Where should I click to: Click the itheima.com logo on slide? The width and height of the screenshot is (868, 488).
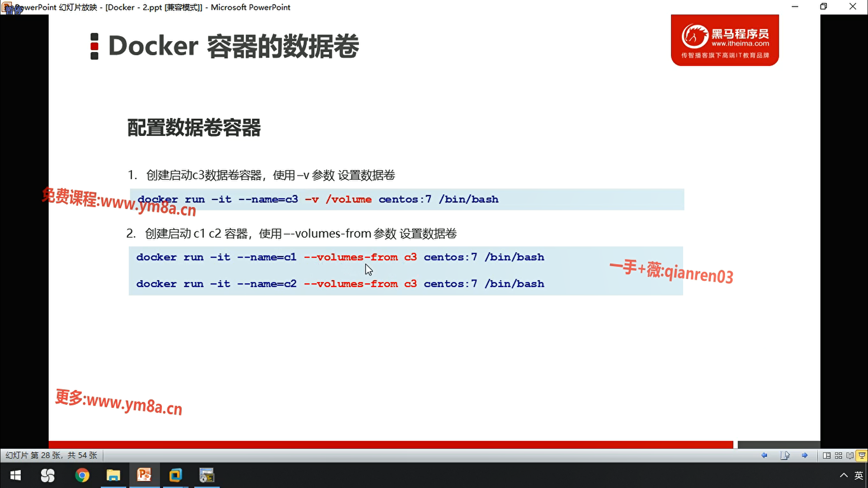coord(725,40)
